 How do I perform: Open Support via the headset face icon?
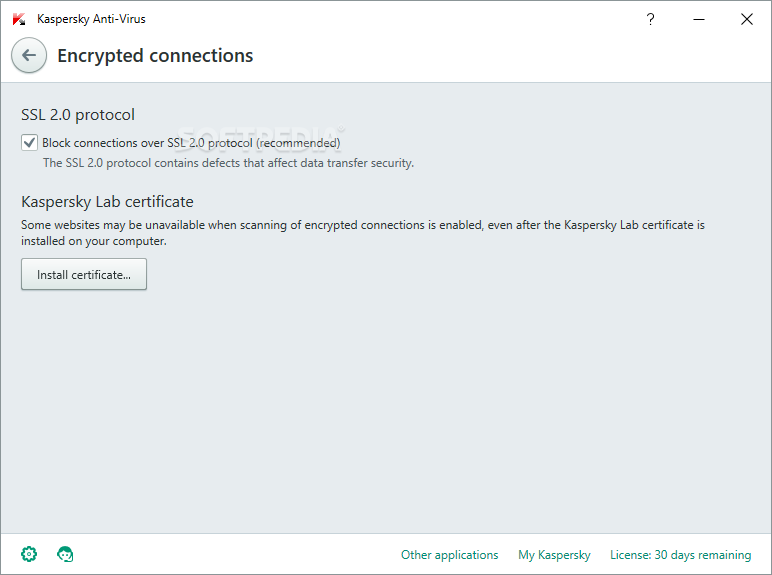[x=65, y=554]
